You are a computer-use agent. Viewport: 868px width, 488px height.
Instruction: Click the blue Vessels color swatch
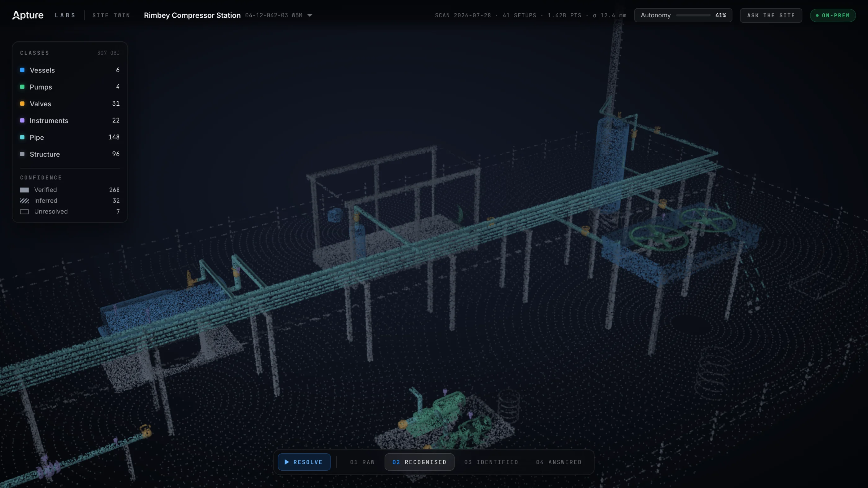(22, 70)
